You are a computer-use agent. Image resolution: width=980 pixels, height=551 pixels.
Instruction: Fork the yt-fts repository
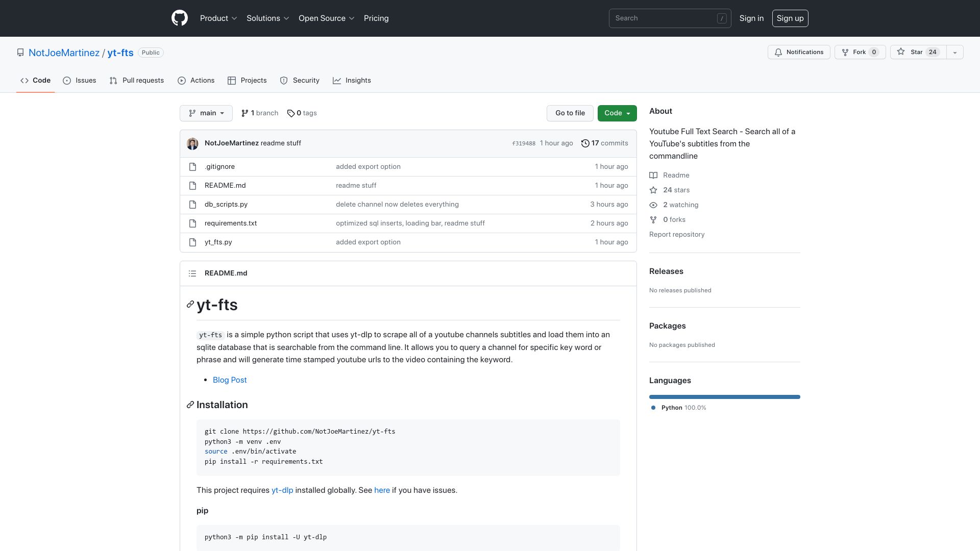[860, 52]
